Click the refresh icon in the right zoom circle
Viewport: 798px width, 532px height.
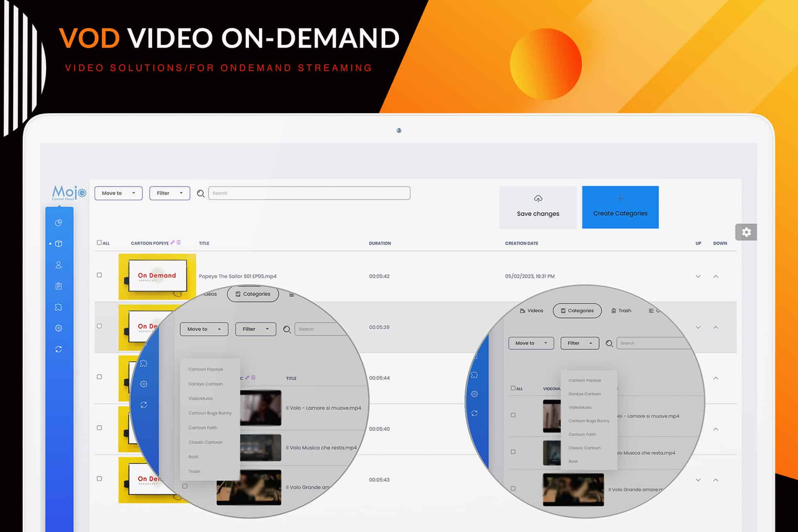[x=474, y=413]
